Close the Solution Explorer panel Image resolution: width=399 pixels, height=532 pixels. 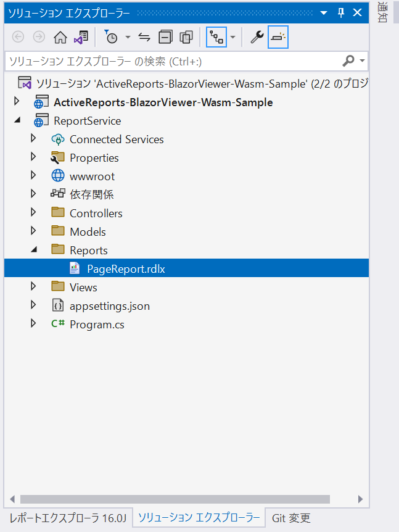tap(357, 13)
